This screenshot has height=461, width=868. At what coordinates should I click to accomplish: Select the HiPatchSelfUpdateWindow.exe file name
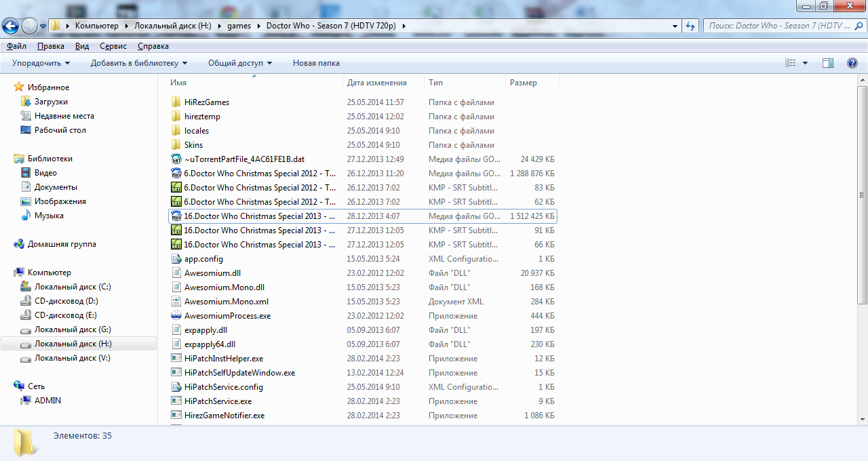pos(239,373)
